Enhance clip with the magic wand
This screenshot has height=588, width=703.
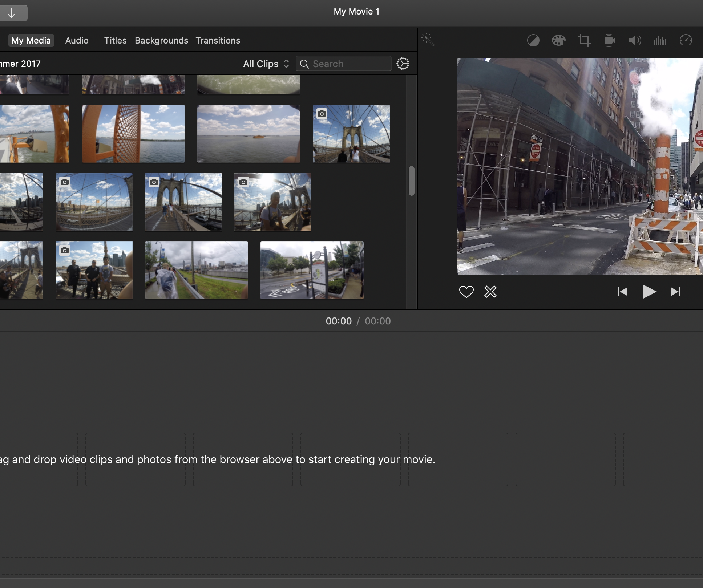pos(429,40)
